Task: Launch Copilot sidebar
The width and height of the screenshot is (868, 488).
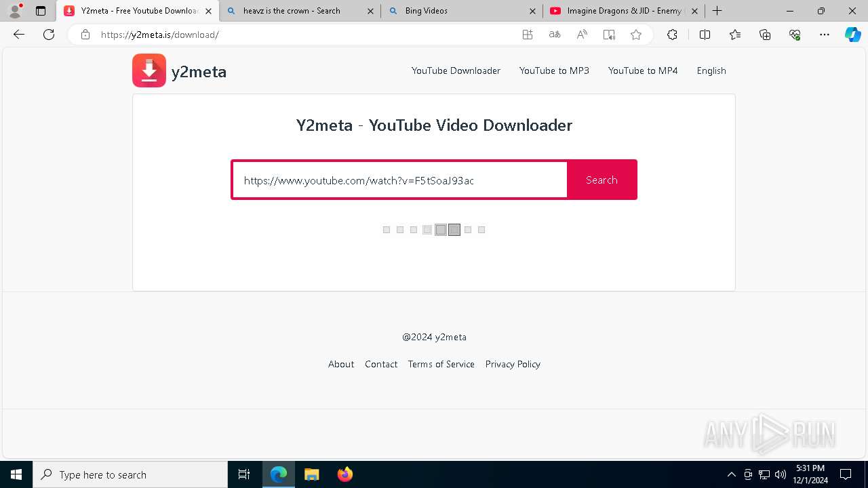Action: tap(853, 35)
